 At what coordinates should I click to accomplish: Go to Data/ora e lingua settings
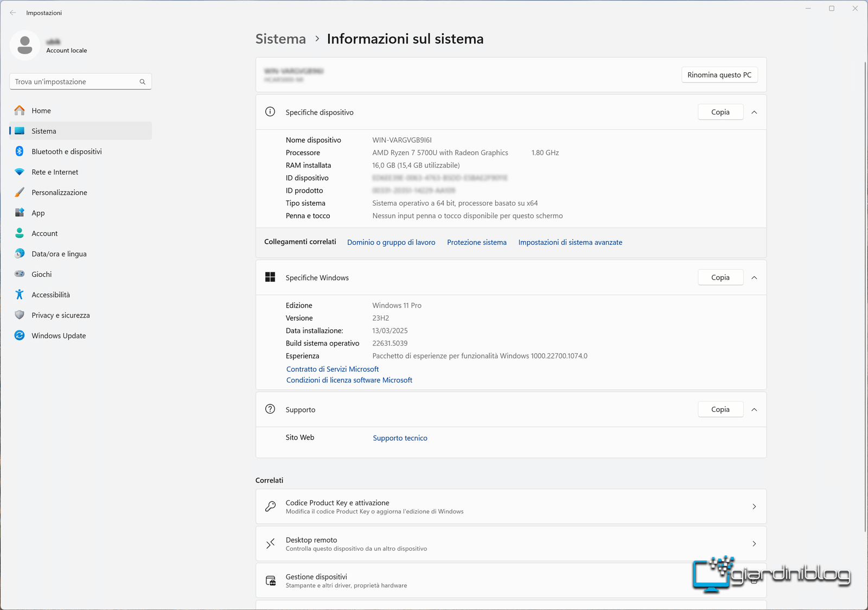click(x=59, y=254)
